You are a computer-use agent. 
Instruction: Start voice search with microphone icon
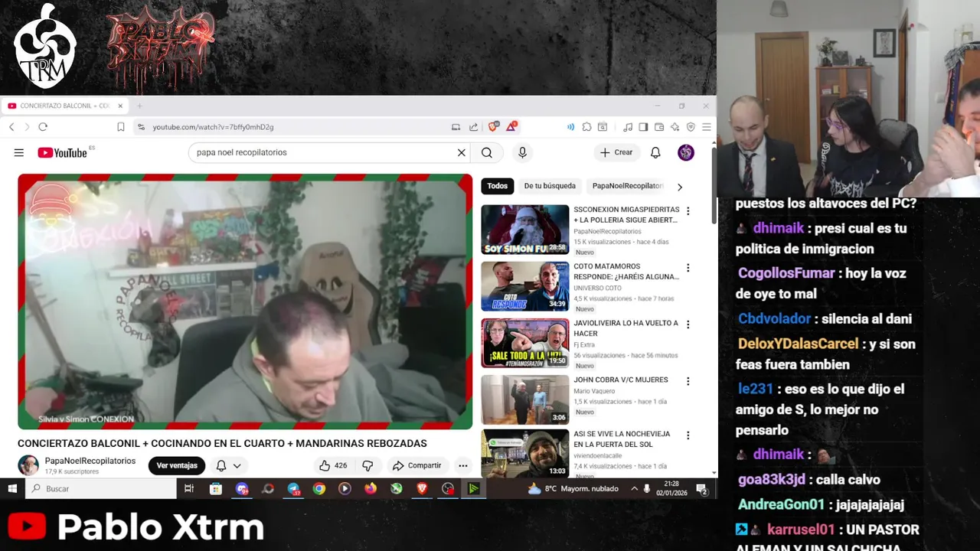[x=522, y=152]
